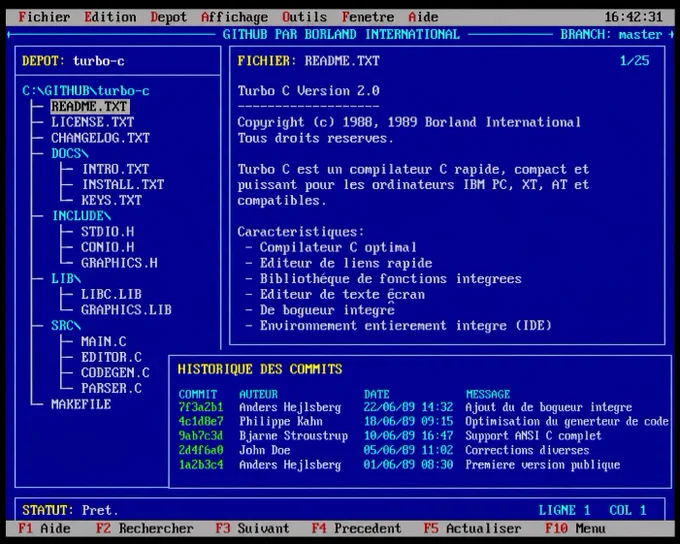
Task: Select MAKEFILE in the tree
Action: click(x=81, y=404)
